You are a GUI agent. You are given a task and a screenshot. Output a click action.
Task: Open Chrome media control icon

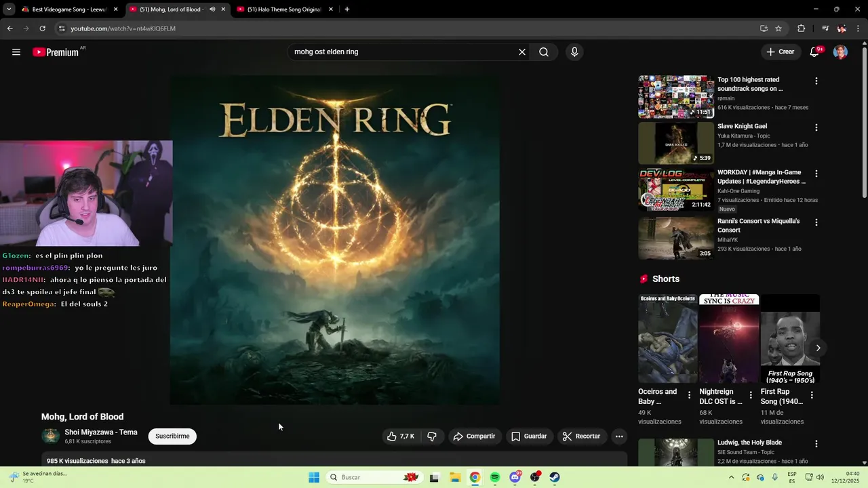825,28
